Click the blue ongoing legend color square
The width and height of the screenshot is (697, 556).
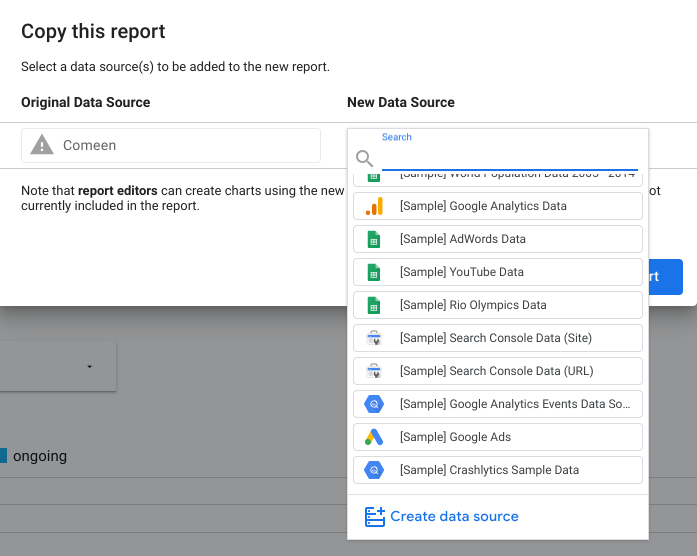tap(3, 456)
